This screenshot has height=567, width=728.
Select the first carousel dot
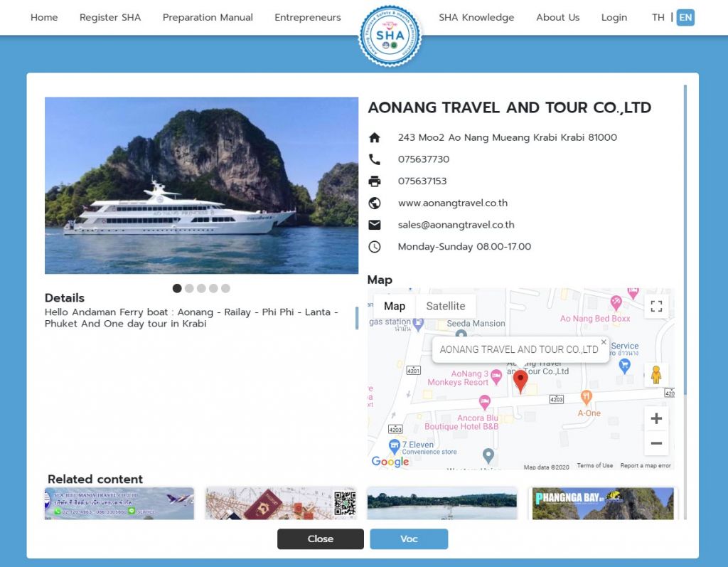pos(177,288)
